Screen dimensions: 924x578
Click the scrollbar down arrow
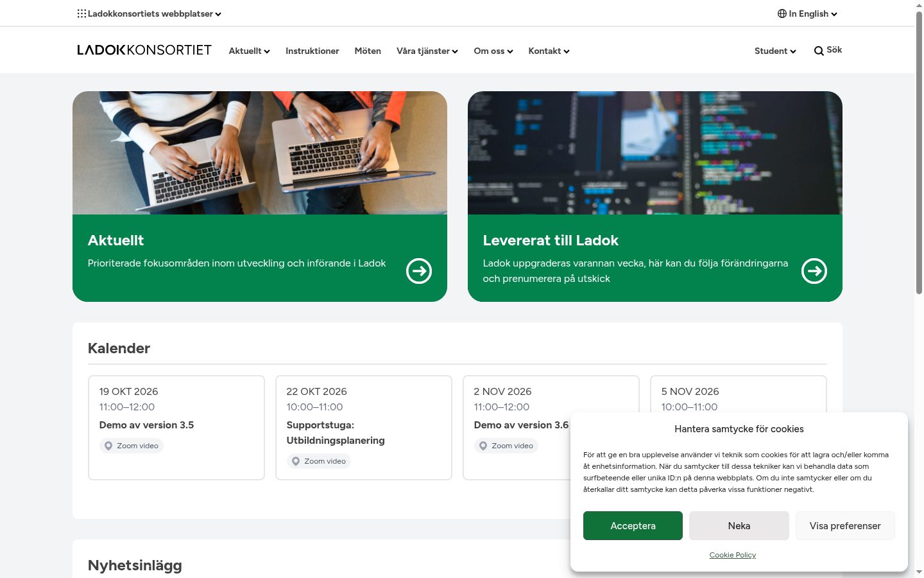919,572
